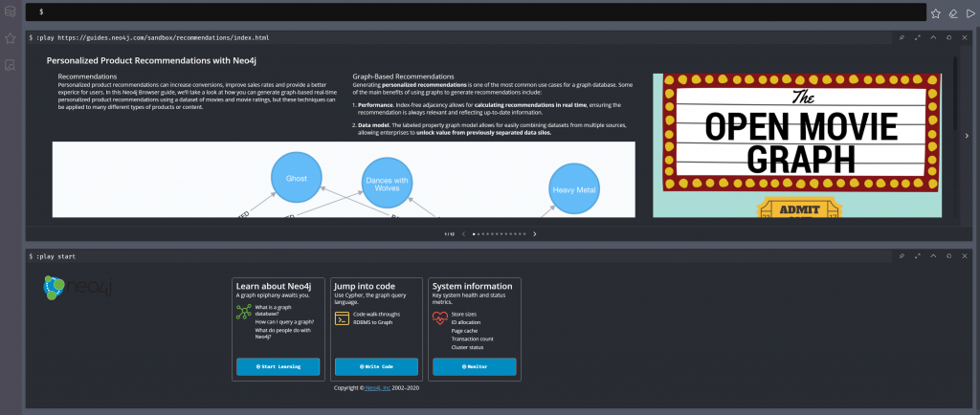
Task: Expand recommendations guide frame to fullscreen
Action: pos(918,37)
